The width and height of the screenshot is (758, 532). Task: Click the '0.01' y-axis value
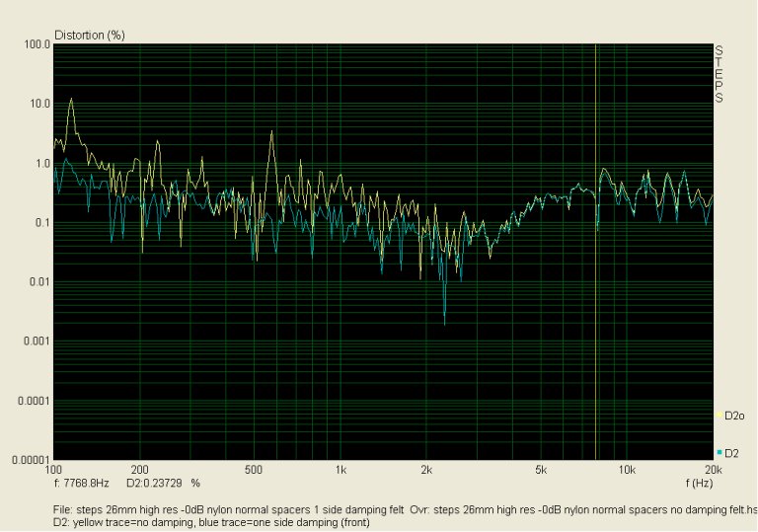[x=39, y=281]
